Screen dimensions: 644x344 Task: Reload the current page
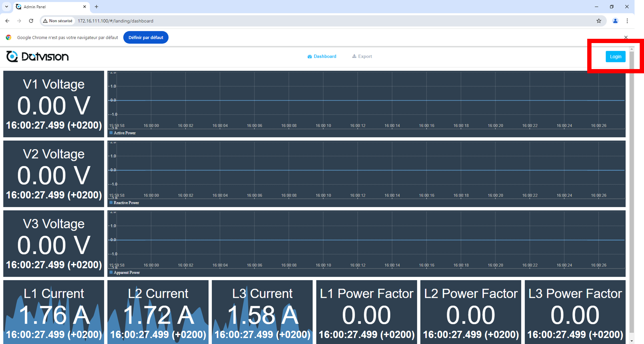[x=31, y=21]
